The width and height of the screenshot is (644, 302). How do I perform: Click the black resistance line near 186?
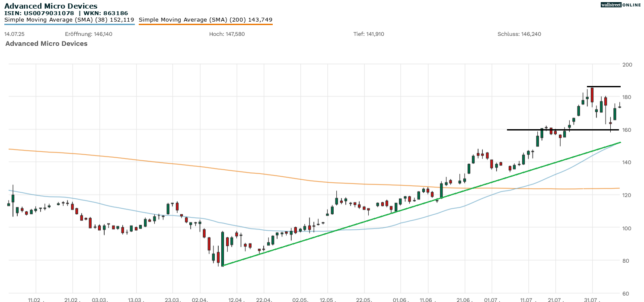[604, 86]
